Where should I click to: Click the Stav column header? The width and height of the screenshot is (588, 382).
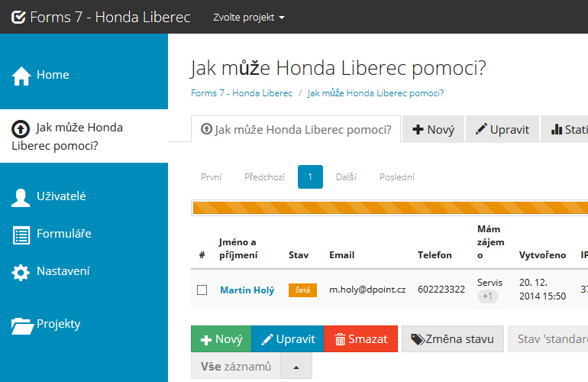pos(299,255)
